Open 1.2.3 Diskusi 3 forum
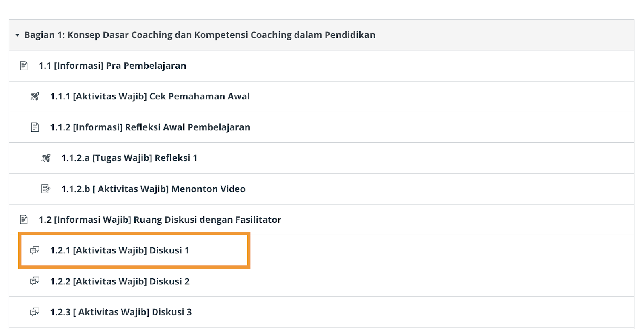The height and width of the screenshot is (329, 644). coord(121,312)
